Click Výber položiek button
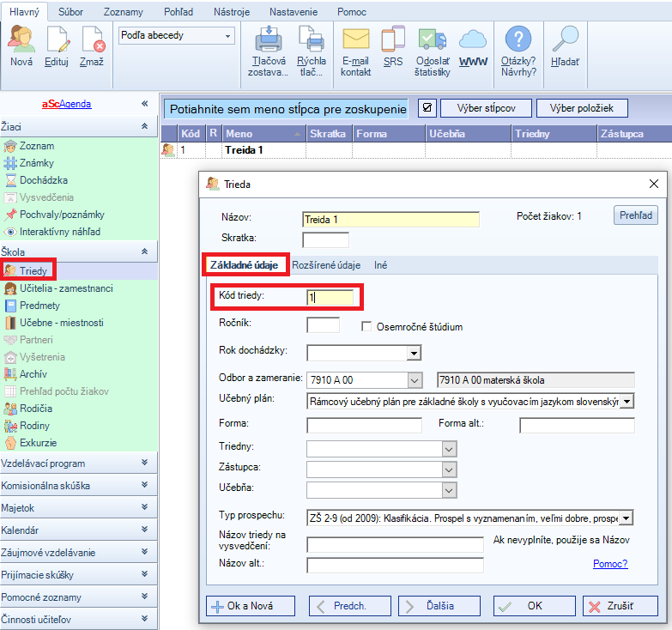This screenshot has height=630, width=672. click(582, 108)
